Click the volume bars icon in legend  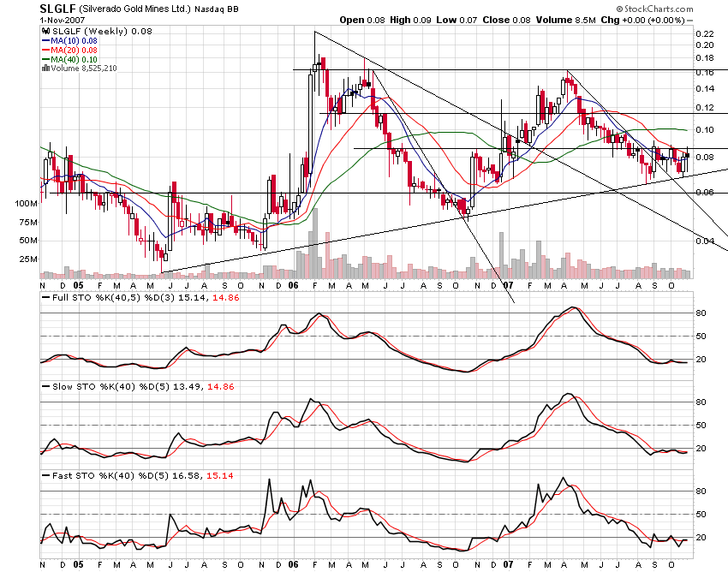[45, 69]
